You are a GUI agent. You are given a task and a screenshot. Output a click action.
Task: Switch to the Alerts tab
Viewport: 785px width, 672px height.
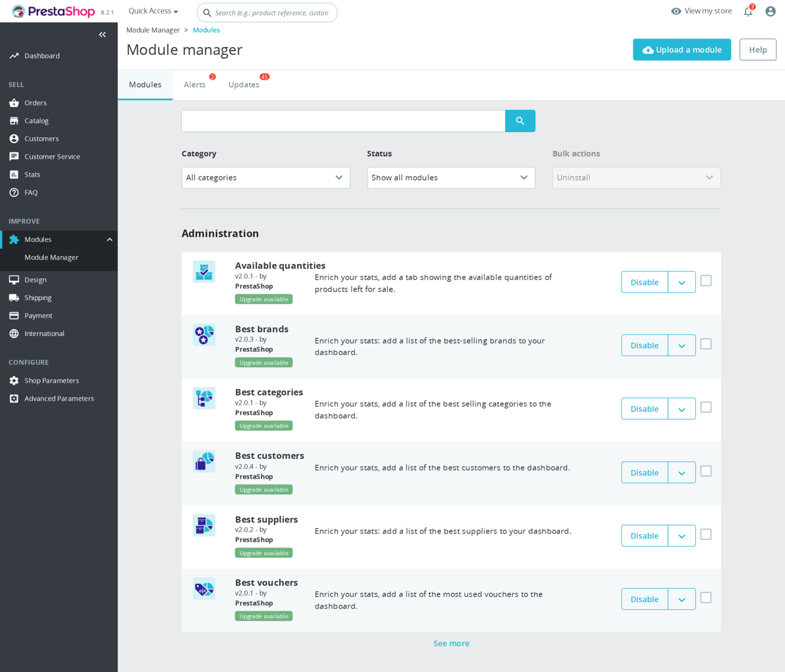[x=195, y=85]
